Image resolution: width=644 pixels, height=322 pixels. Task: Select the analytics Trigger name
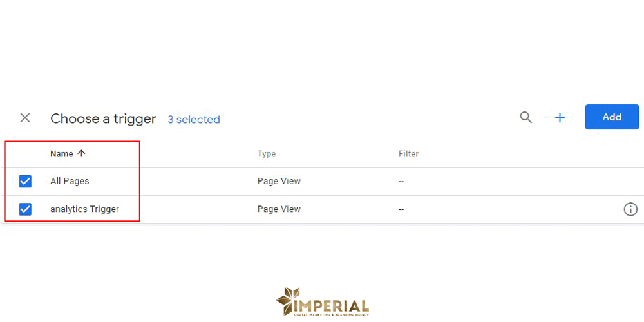click(x=84, y=209)
